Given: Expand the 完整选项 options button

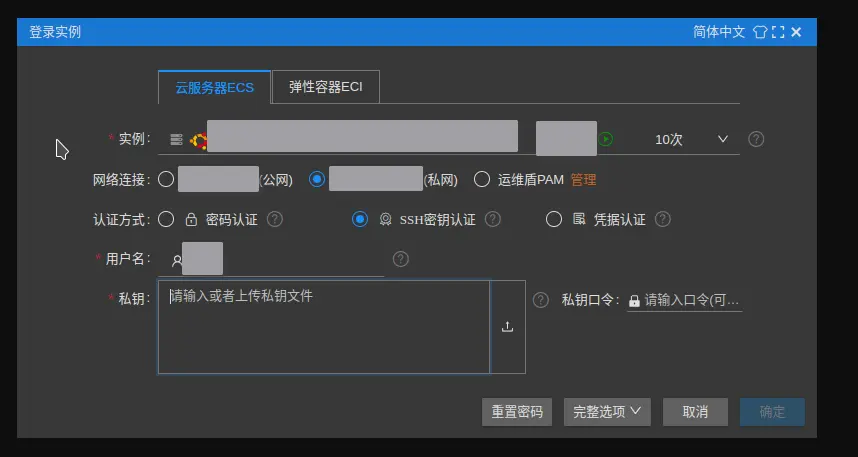Looking at the screenshot, I should [x=607, y=412].
